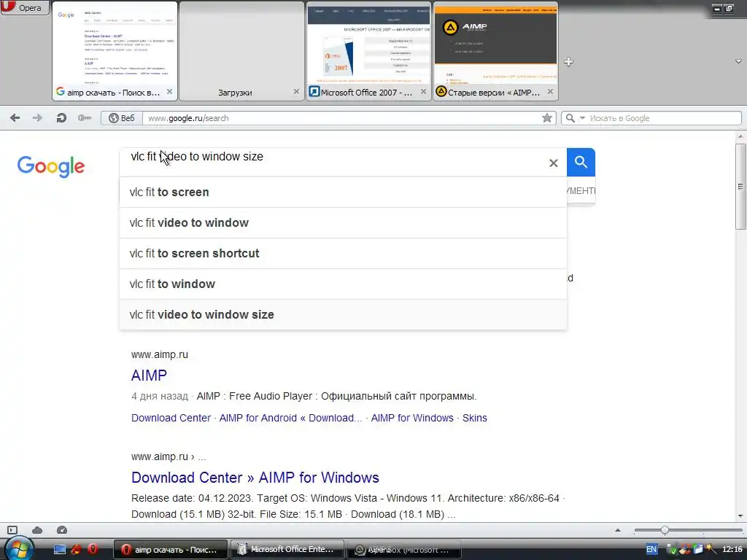Image resolution: width=747 pixels, height=560 pixels.
Task: Close the 'aimp скачать' tab
Action: point(169,92)
